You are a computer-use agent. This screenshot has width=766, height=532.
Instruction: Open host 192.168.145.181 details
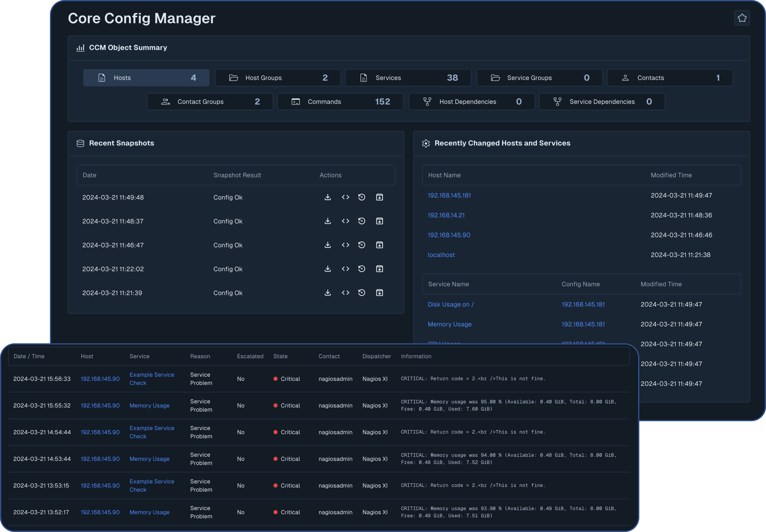(449, 195)
